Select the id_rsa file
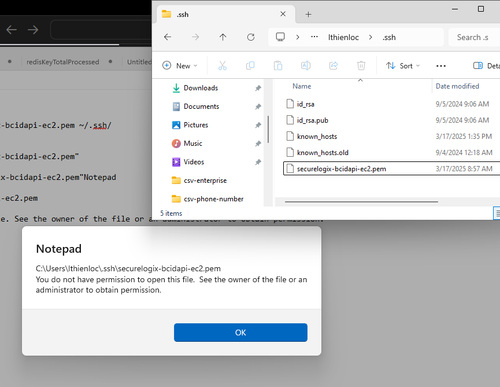 (305, 104)
